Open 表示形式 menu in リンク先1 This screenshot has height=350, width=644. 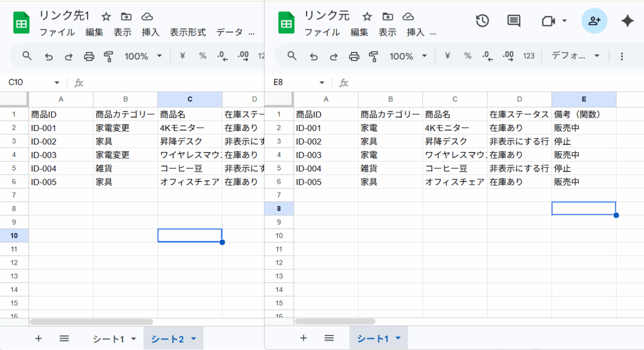point(188,32)
